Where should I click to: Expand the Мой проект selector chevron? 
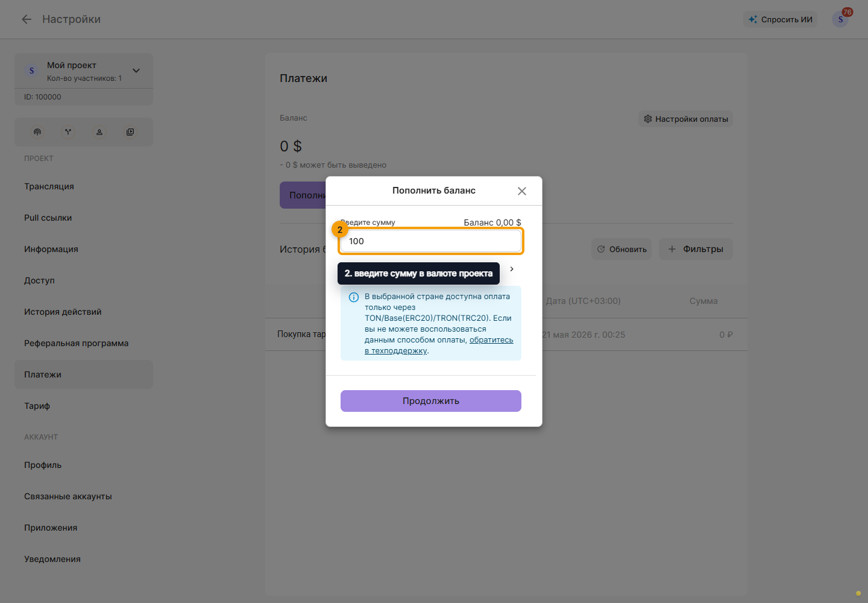coord(136,71)
